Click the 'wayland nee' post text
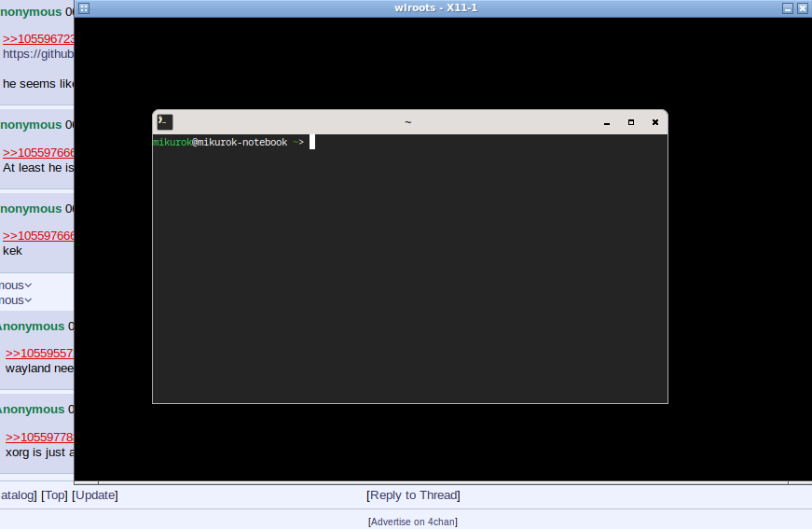The width and height of the screenshot is (812, 529). (39, 369)
